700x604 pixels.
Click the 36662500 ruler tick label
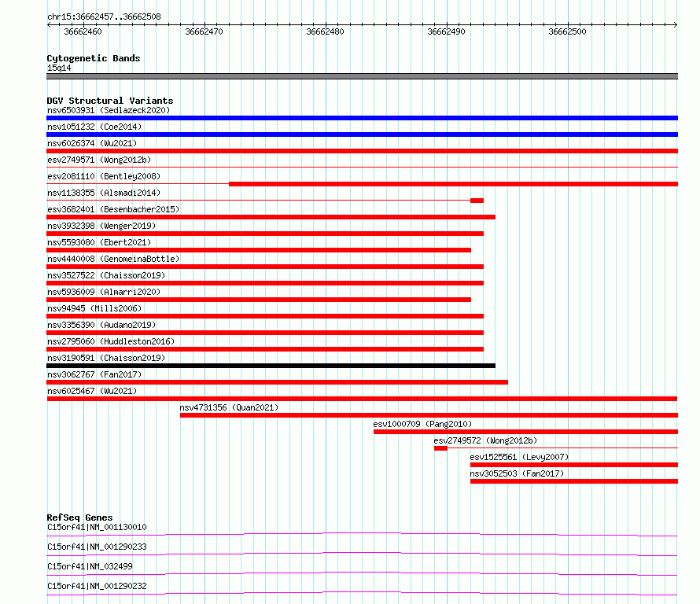[x=567, y=31]
